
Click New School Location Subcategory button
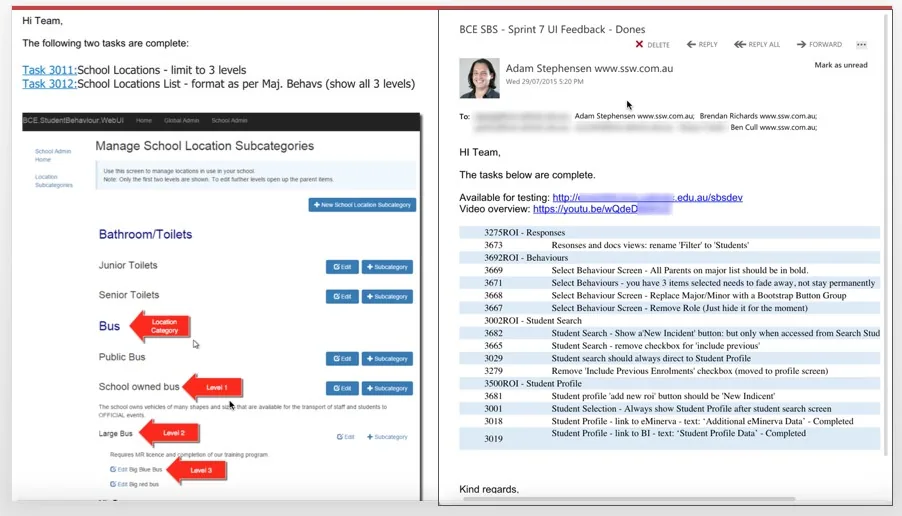click(x=362, y=205)
